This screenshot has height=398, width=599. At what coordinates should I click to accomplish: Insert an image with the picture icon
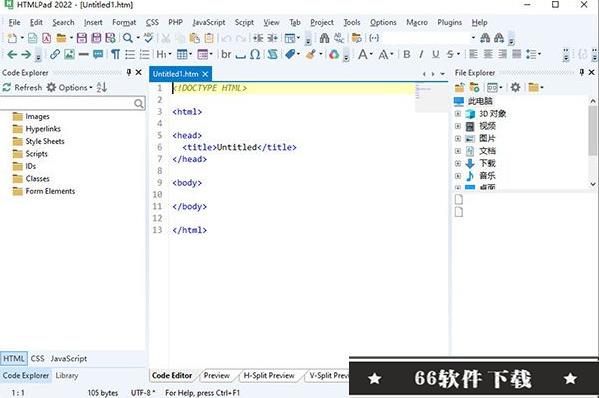point(69,54)
